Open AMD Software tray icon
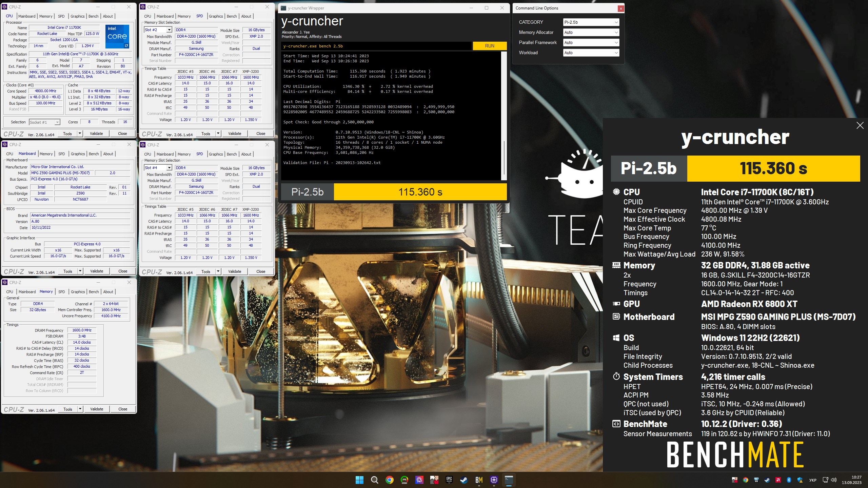The image size is (868, 488). [778, 480]
